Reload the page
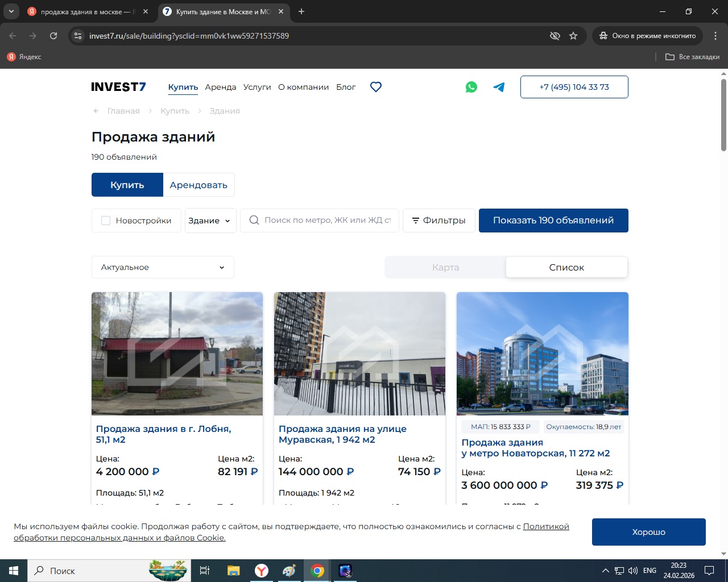728x582 pixels. (53, 36)
